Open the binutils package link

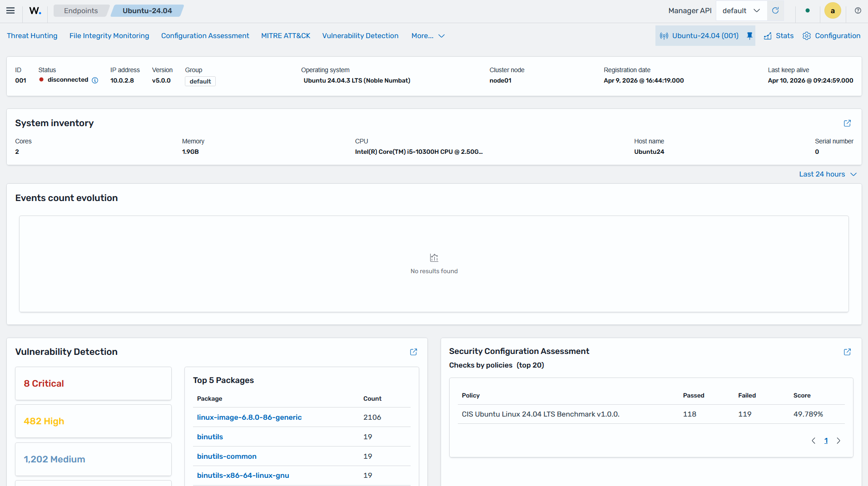210,437
